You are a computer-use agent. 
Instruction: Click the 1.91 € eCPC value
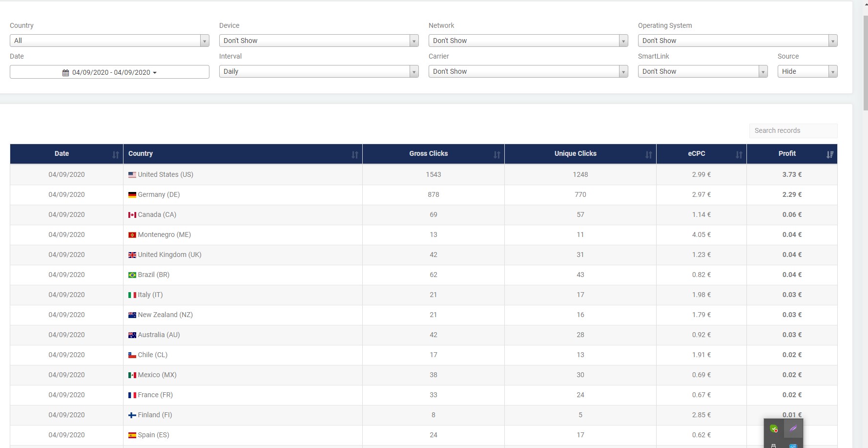[702, 355]
